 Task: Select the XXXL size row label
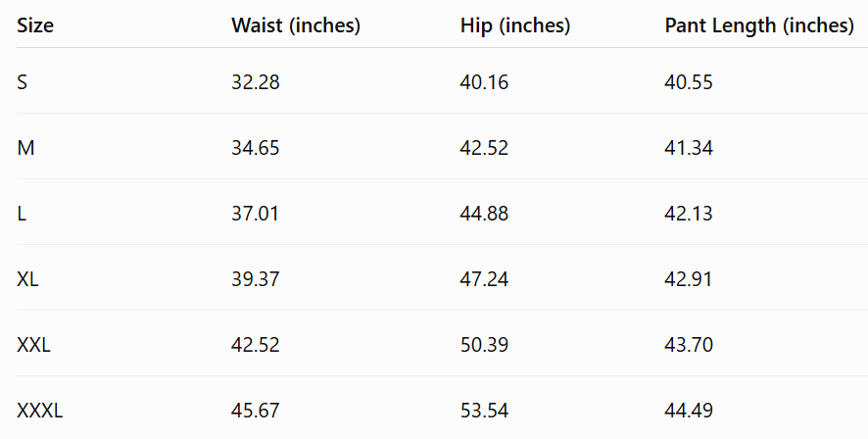click(40, 411)
